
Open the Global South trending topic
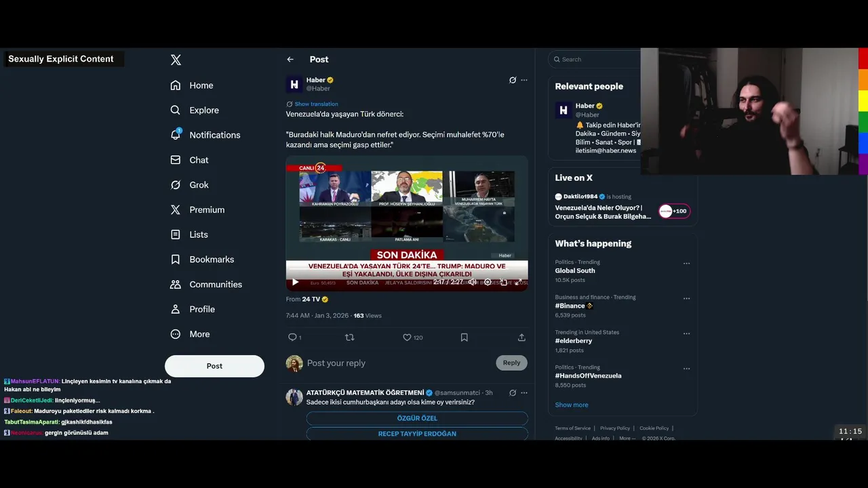coord(575,270)
